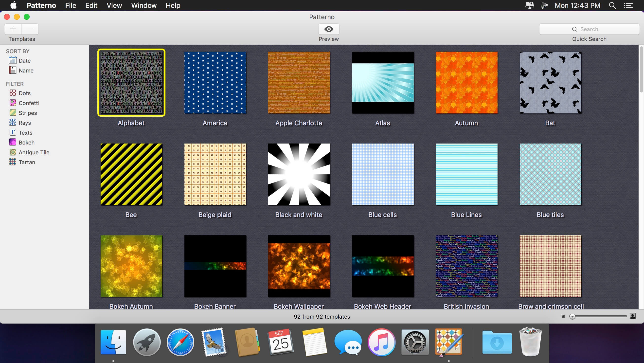The width and height of the screenshot is (644, 363).
Task: Select the Antique Tile filter
Action: [x=34, y=152]
